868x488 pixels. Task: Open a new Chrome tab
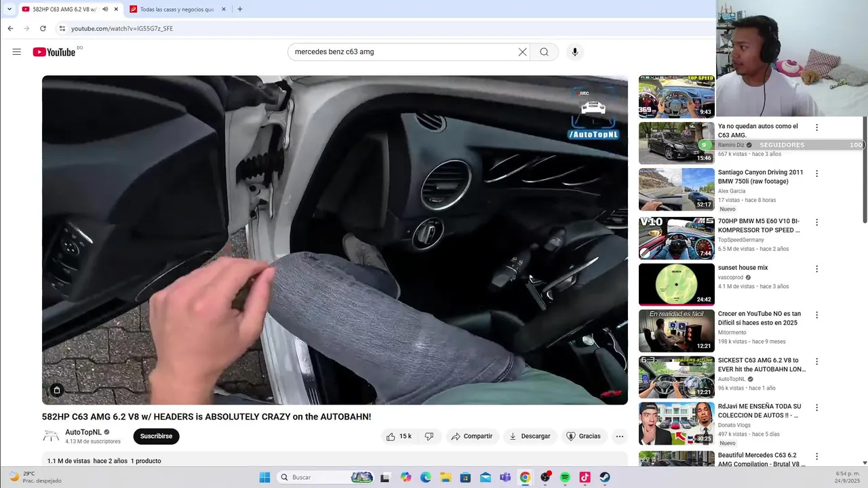point(239,9)
